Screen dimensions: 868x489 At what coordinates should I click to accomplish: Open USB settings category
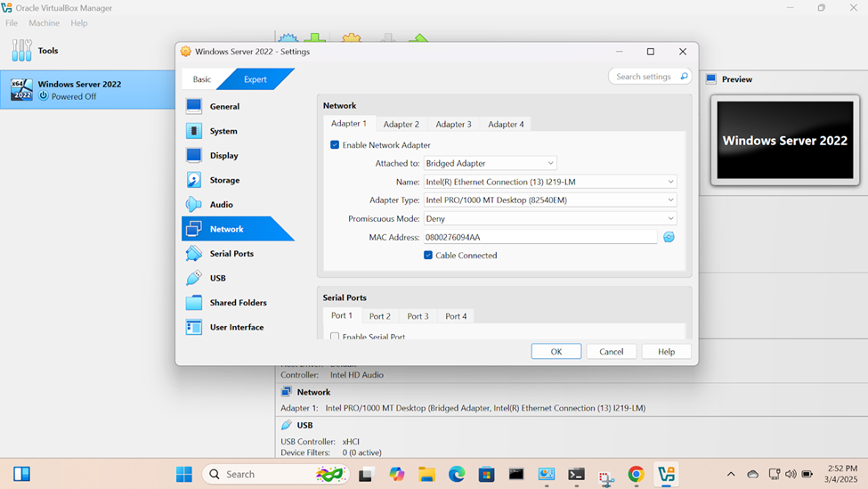pos(238,278)
